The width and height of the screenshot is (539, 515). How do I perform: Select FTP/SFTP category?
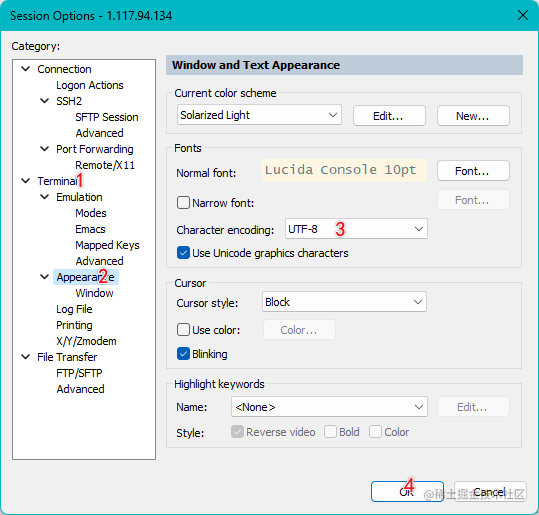click(79, 373)
